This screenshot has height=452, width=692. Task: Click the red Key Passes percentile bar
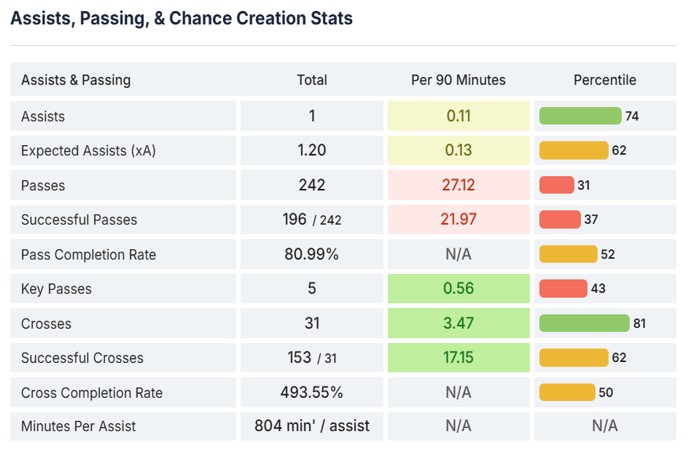pyautogui.click(x=563, y=289)
